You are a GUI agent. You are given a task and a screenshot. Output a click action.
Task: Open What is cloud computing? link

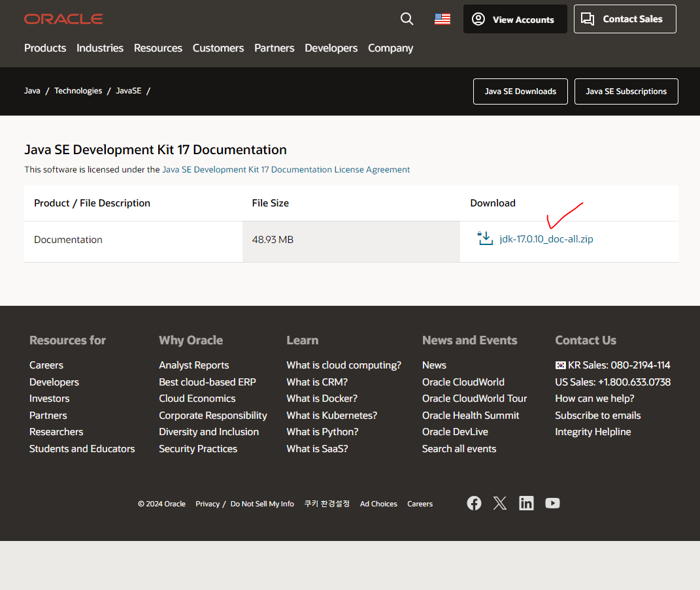[x=344, y=365]
